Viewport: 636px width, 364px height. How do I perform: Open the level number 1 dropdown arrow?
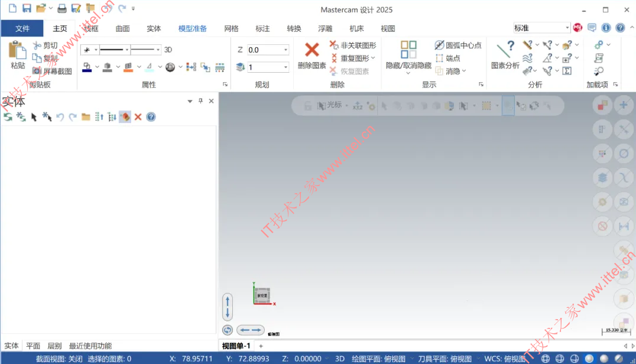coord(285,67)
